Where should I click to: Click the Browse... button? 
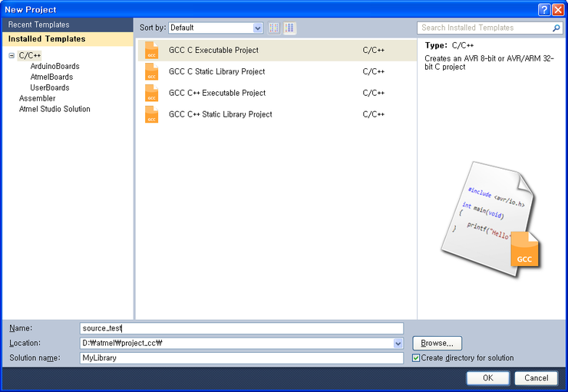(x=437, y=343)
